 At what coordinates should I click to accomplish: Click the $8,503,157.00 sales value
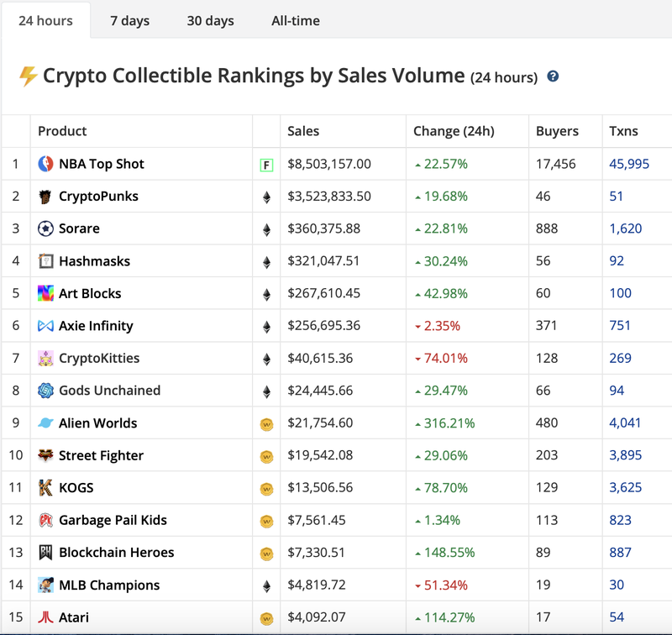tap(329, 164)
